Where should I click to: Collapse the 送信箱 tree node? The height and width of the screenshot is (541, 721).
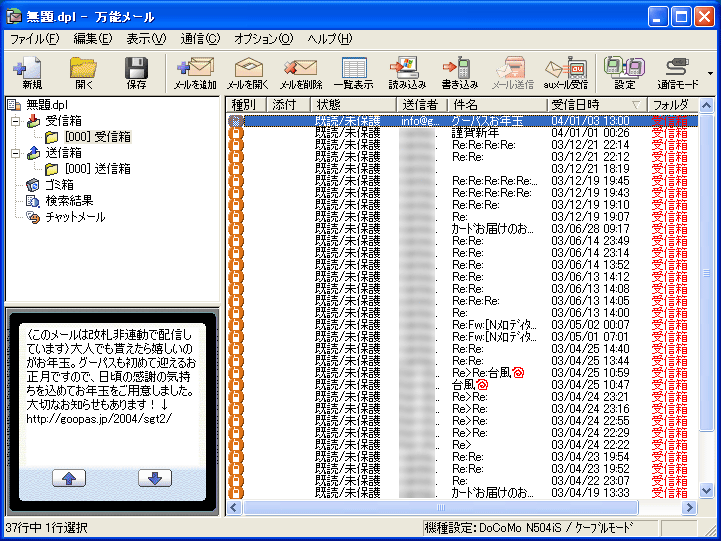pos(16,153)
